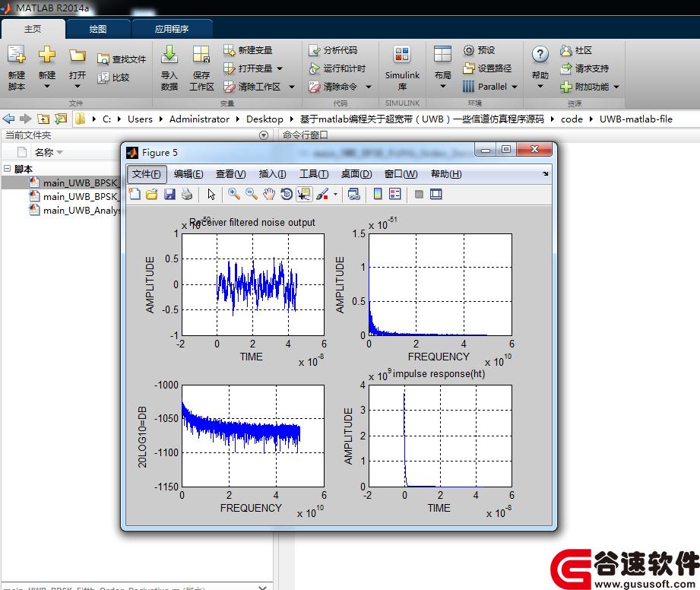Click the 设置路径 button
Viewport: 700px width, 590px height.
487,68
